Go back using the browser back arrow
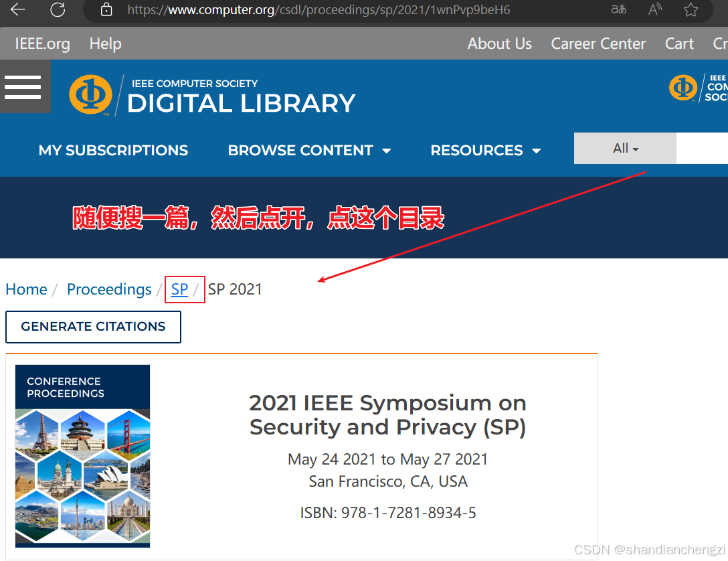Screen dimensions: 728x561 17,9
